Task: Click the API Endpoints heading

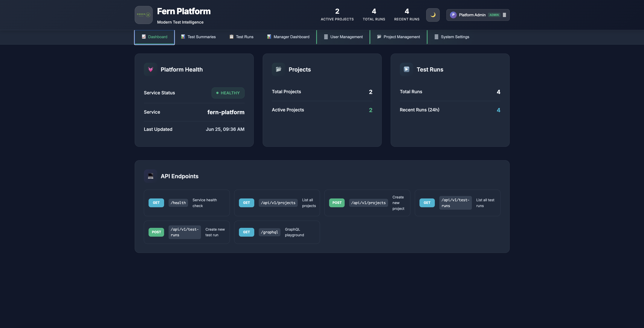Action: (179, 176)
